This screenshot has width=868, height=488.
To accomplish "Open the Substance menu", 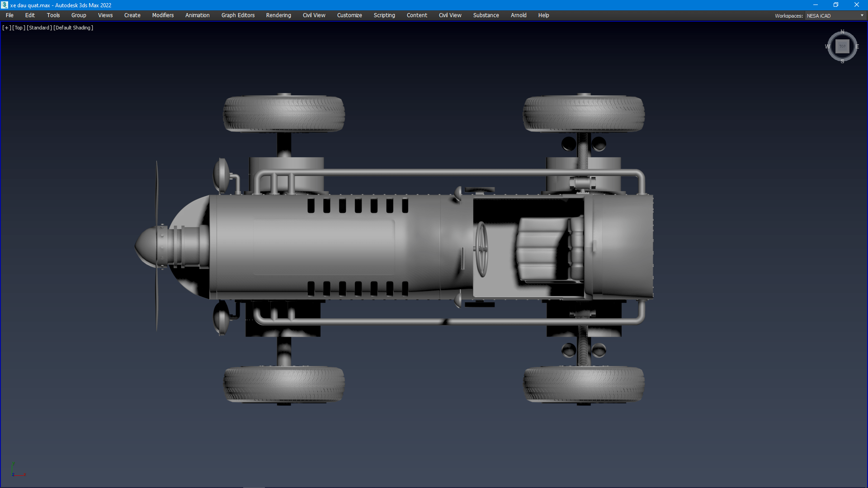I will click(x=486, y=15).
